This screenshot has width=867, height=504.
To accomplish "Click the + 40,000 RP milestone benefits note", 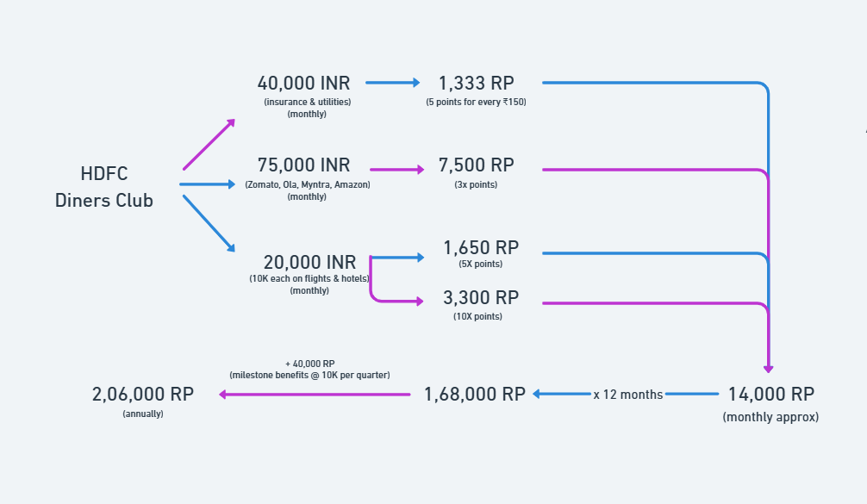I will pos(309,369).
